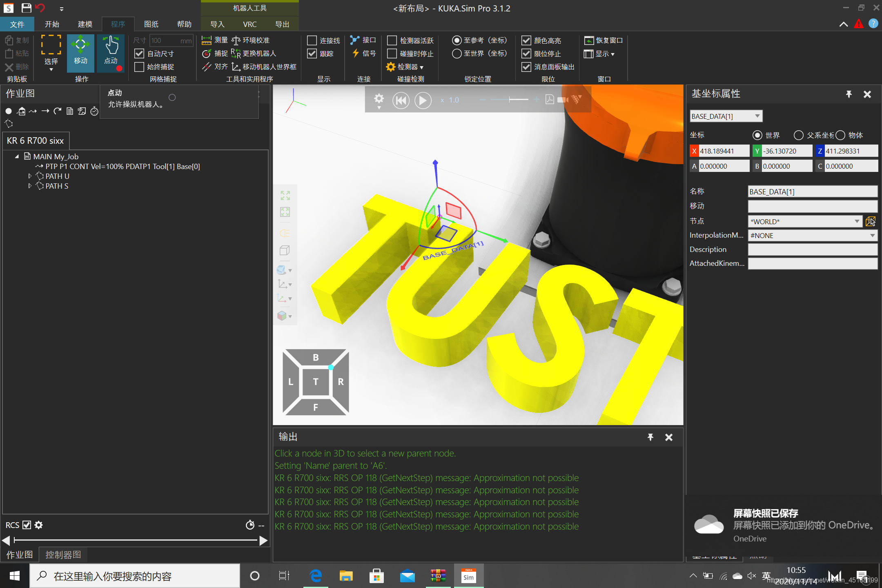Pin the base coordinate properties panel
This screenshot has width=882, height=588.
click(849, 94)
